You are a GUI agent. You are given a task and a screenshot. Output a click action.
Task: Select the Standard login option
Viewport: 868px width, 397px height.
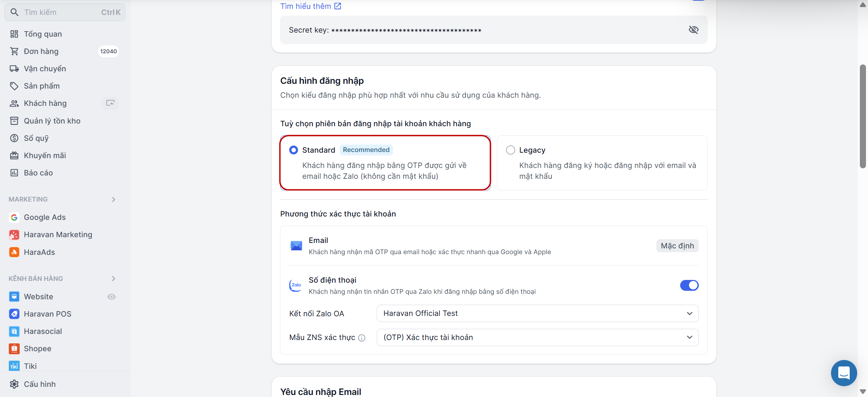click(294, 150)
